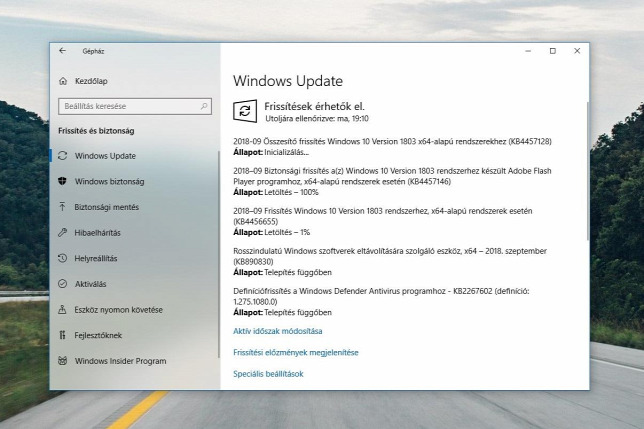Image resolution: width=644 pixels, height=429 pixels.
Task: Click the KB4456655 update entry text
Action: coord(383,216)
